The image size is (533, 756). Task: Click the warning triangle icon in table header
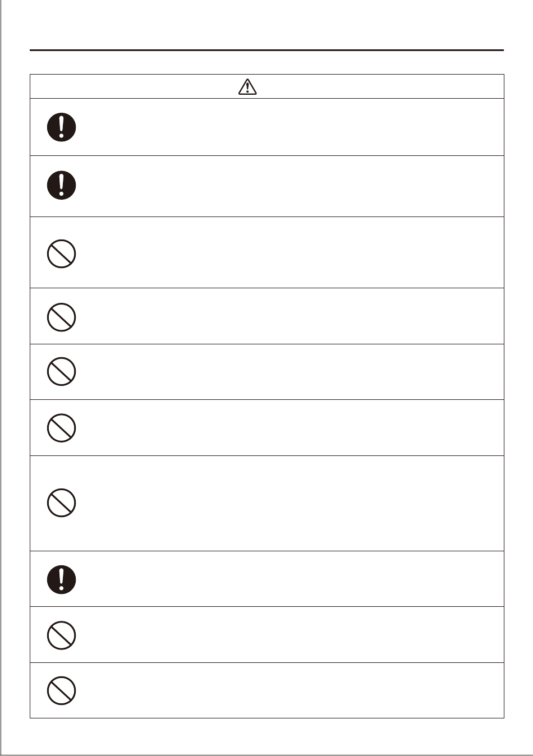tap(247, 86)
